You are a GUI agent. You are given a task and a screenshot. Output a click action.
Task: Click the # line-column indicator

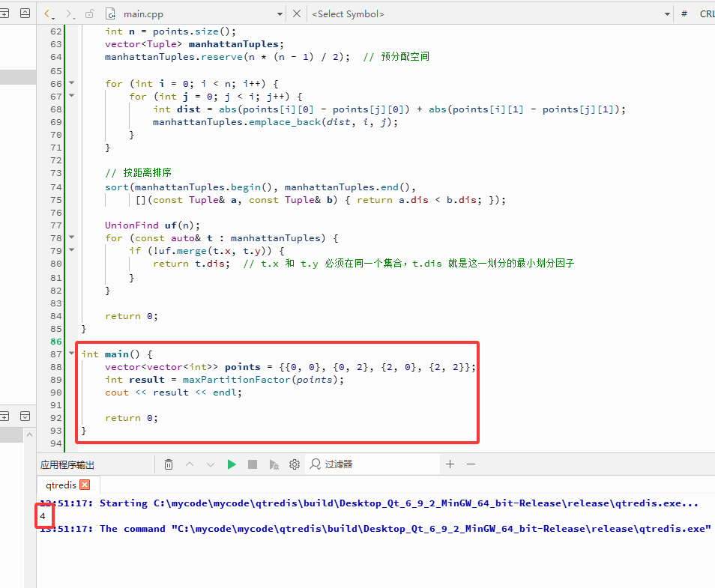(x=684, y=14)
